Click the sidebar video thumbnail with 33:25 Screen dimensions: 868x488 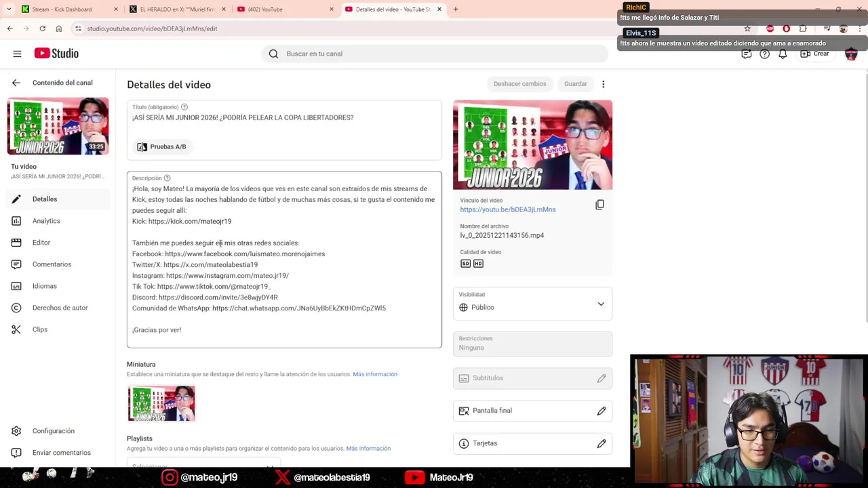pos(58,126)
